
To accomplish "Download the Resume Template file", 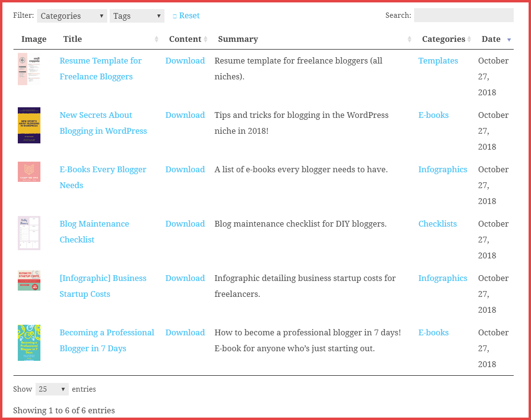I will tap(185, 61).
